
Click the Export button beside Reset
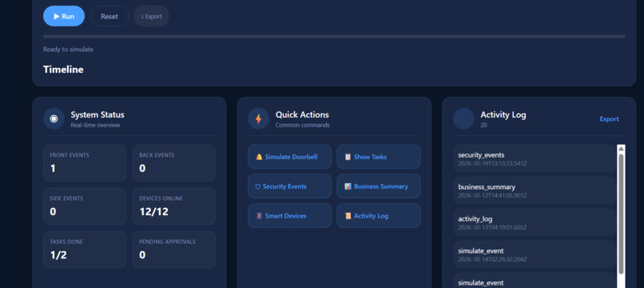tap(151, 17)
